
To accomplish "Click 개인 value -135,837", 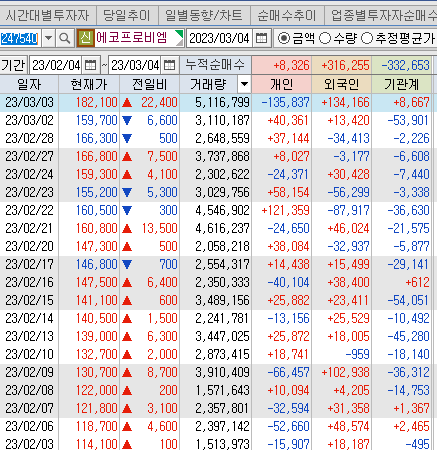I will tap(285, 102).
